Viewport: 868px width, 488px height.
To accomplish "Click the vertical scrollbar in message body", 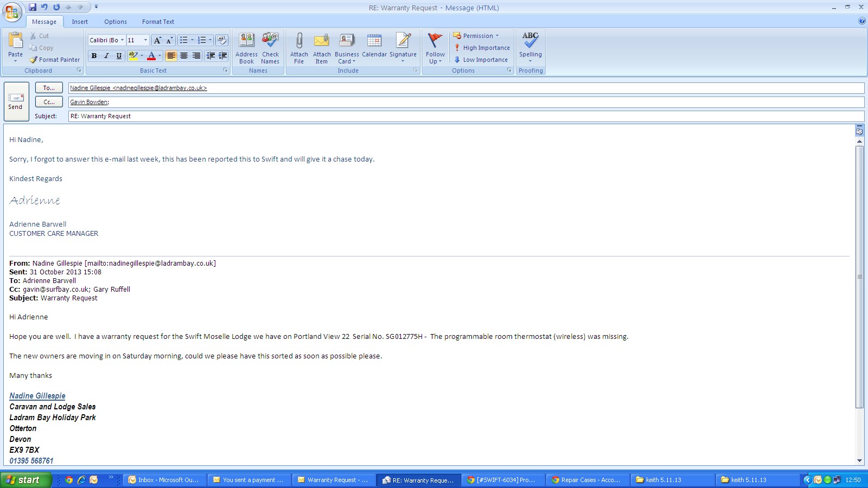I will 859,277.
